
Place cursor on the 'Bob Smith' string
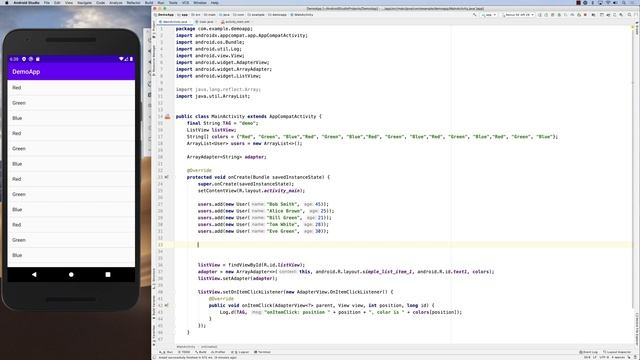[x=282, y=204]
